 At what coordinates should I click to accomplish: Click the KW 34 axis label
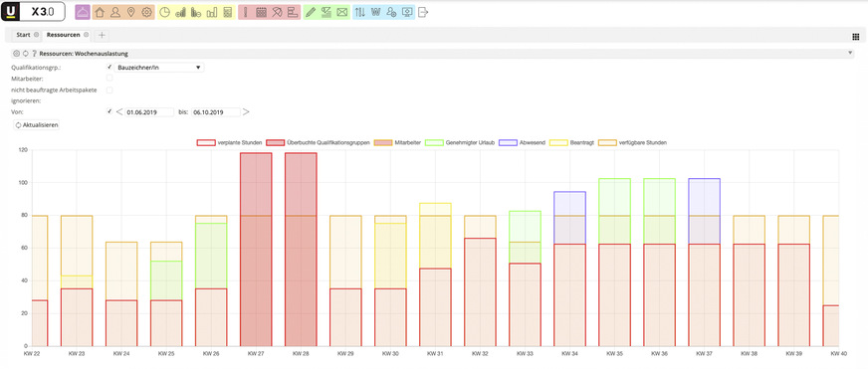(569, 353)
